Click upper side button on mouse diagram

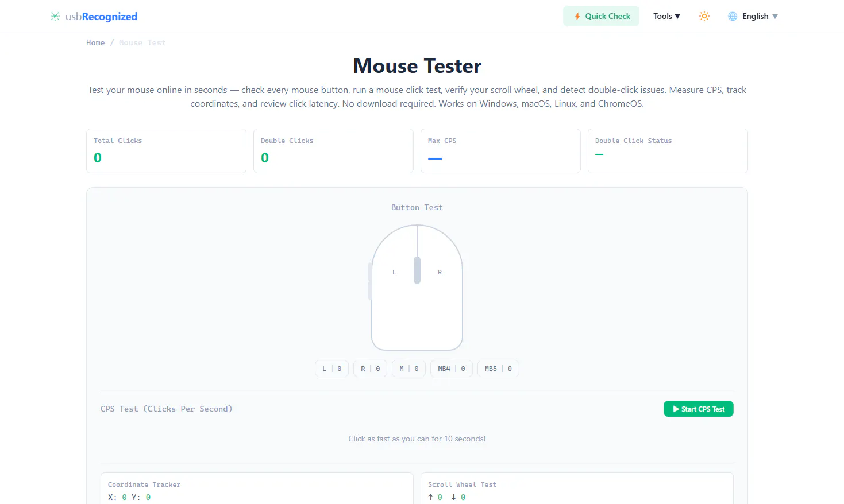(x=370, y=272)
